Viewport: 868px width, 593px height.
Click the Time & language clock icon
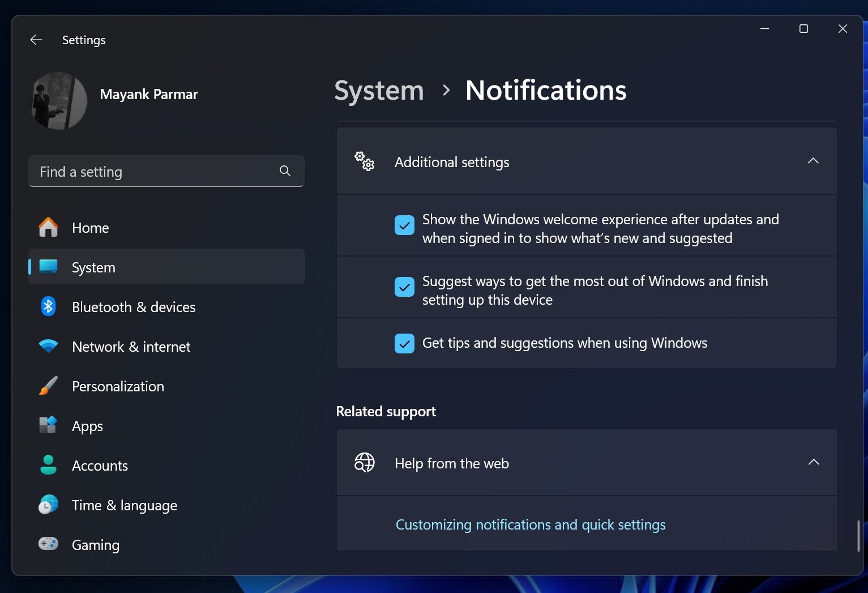click(x=48, y=505)
